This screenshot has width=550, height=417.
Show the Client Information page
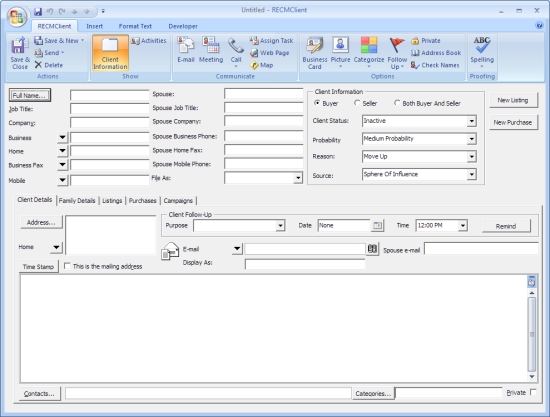tap(110, 53)
